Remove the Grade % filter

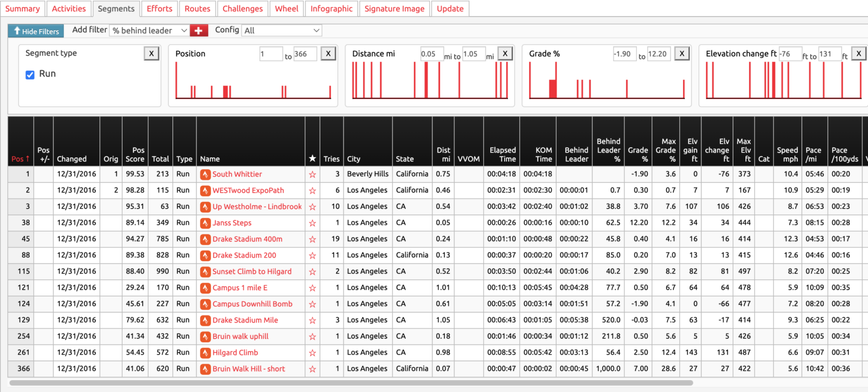click(x=682, y=53)
